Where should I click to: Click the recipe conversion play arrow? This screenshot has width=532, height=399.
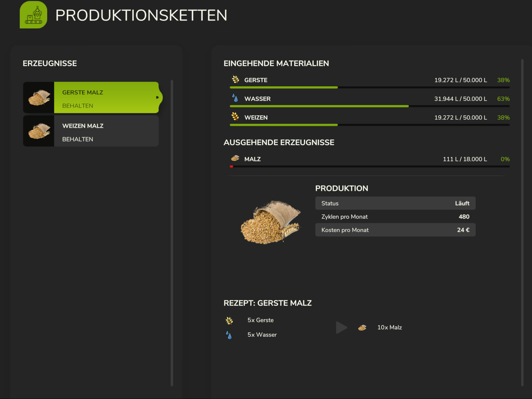341,328
